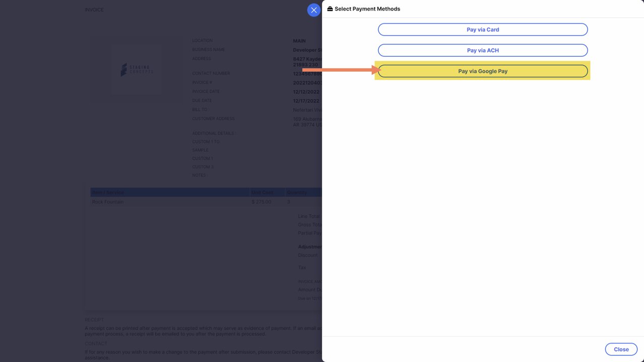Viewport: 644px width, 362px height.
Task: Click the Select Payment Methods heading
Action: tap(367, 9)
